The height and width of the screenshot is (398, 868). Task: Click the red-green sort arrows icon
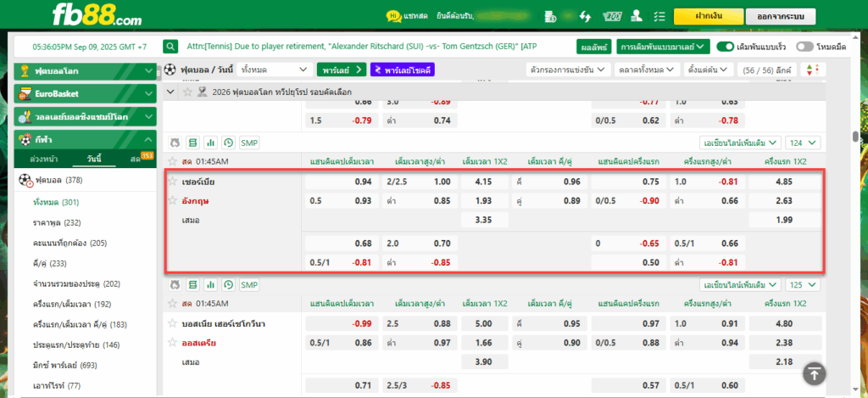tap(812, 70)
